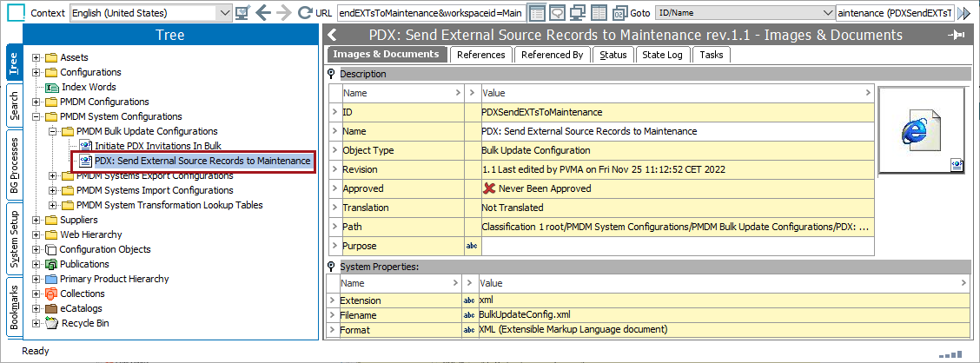Open the State Log tab
Screen dimensions: 980x363
coord(664,55)
